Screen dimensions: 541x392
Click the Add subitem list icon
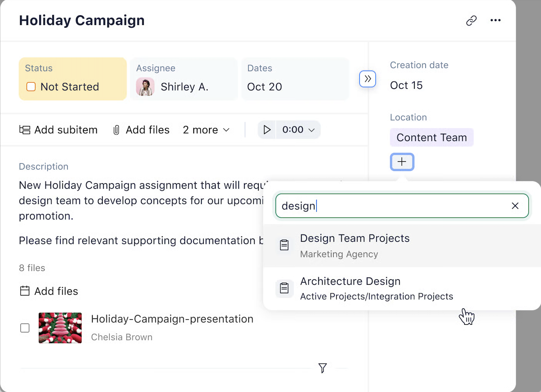tap(25, 130)
